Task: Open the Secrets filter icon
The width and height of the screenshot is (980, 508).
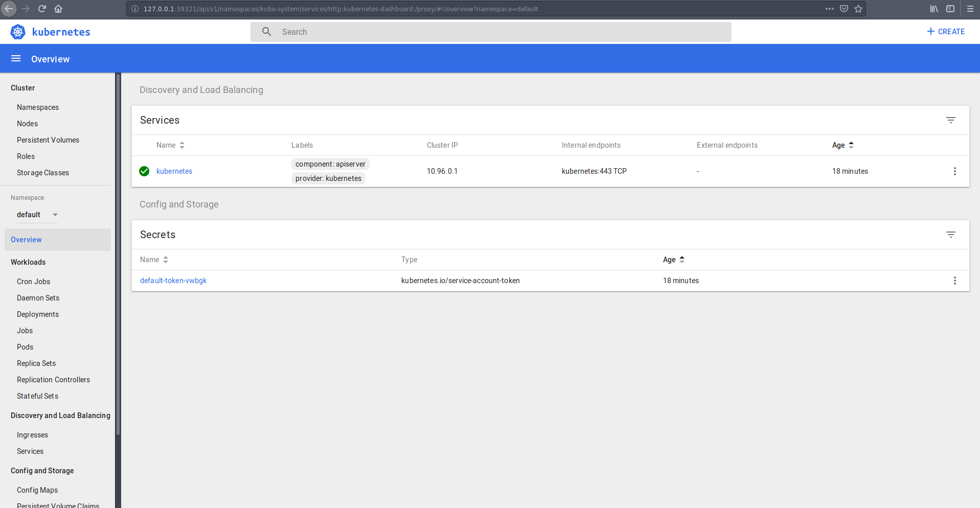Action: pos(950,235)
